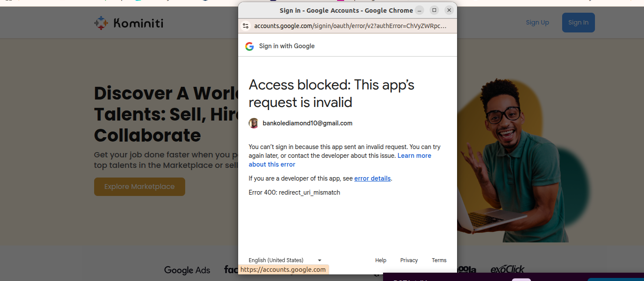Click the exoClick partner logo

(507, 269)
